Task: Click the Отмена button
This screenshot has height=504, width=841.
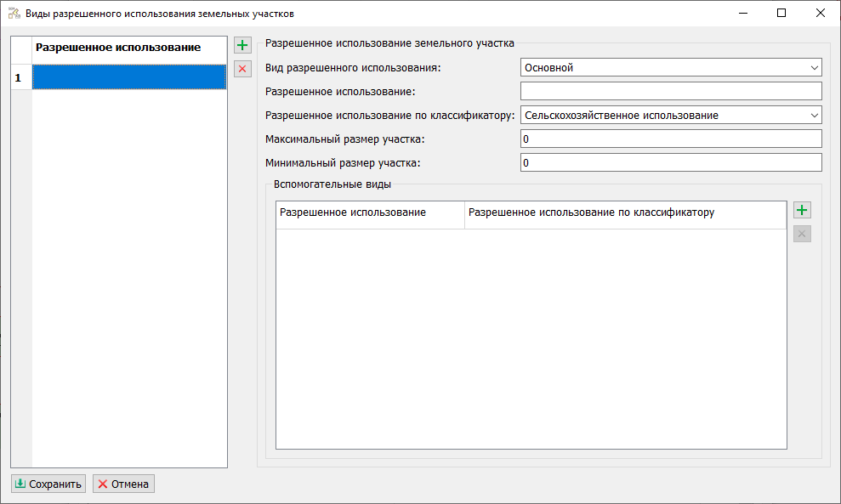Action: [x=123, y=484]
